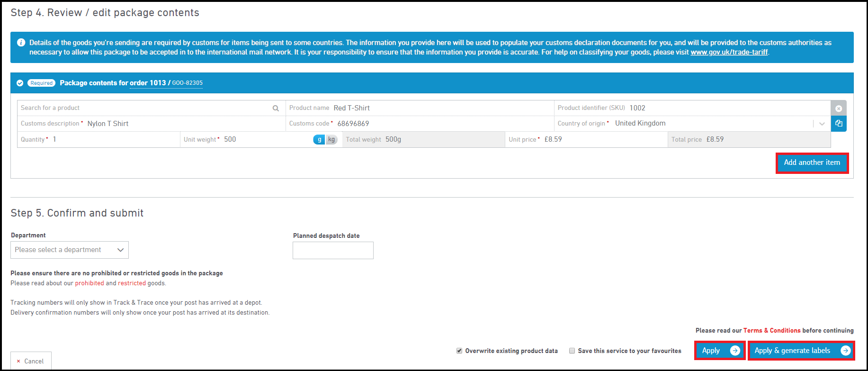Click the info icon in the blue banner
This screenshot has width=868, height=371.
pos(21,43)
